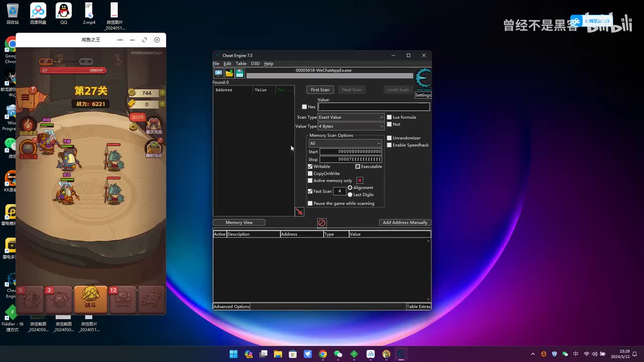Open the Table menu

[241, 64]
